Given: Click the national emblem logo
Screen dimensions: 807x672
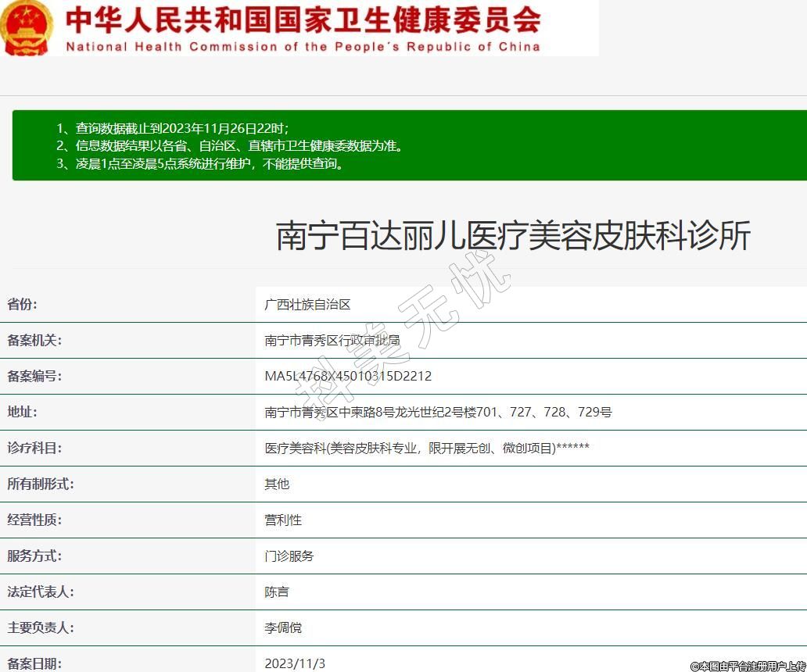Looking at the screenshot, I should click(x=27, y=27).
